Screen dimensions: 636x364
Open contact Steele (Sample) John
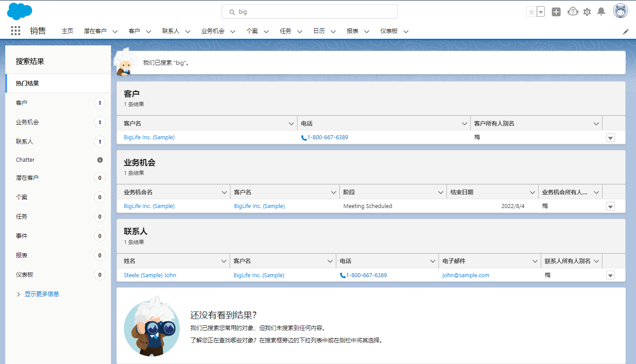point(150,275)
